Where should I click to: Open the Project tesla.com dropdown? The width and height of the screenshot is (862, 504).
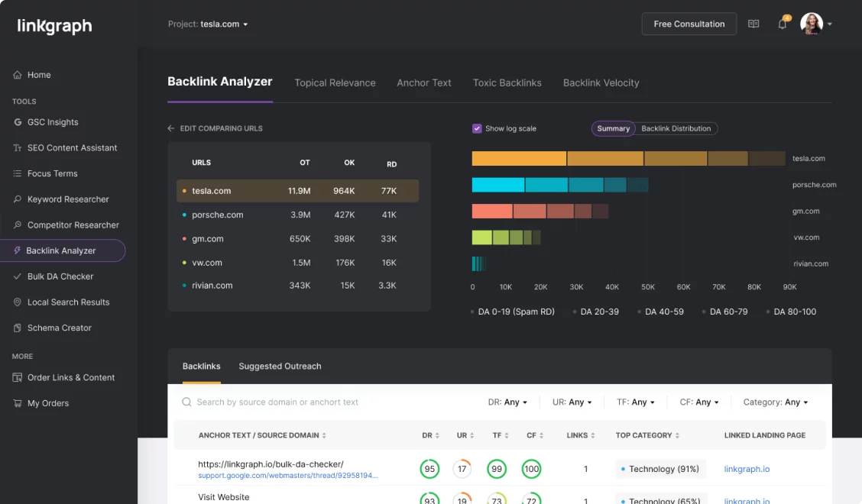[208, 24]
